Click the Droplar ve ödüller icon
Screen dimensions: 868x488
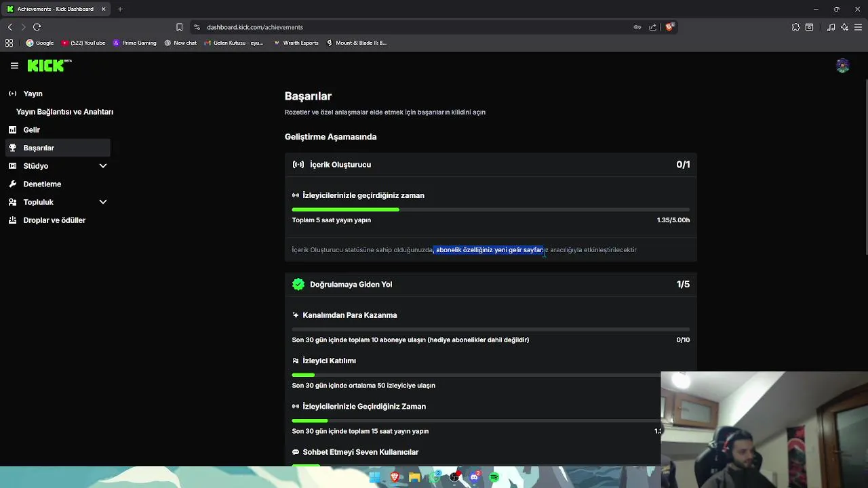[12, 220]
